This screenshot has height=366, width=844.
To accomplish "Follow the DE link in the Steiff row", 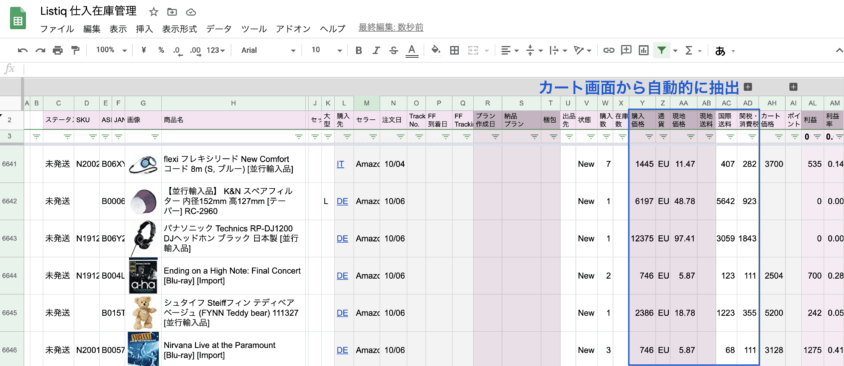I will click(342, 313).
